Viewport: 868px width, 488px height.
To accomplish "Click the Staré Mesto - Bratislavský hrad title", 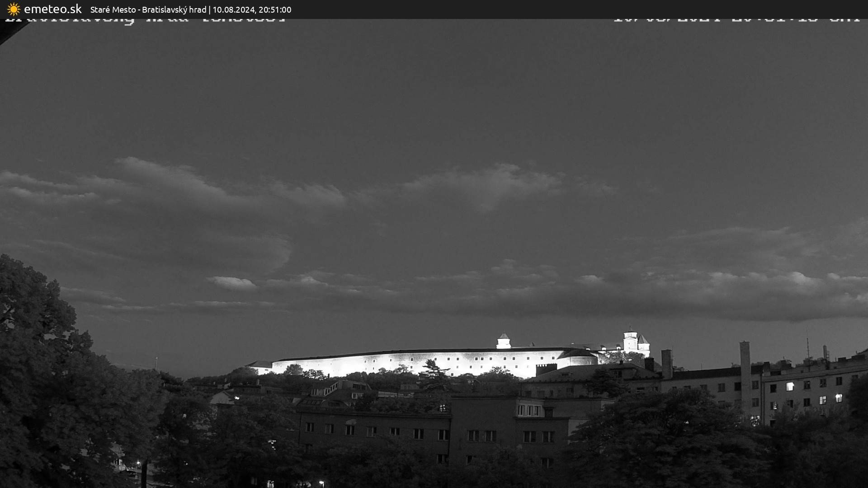I will 148,9.
